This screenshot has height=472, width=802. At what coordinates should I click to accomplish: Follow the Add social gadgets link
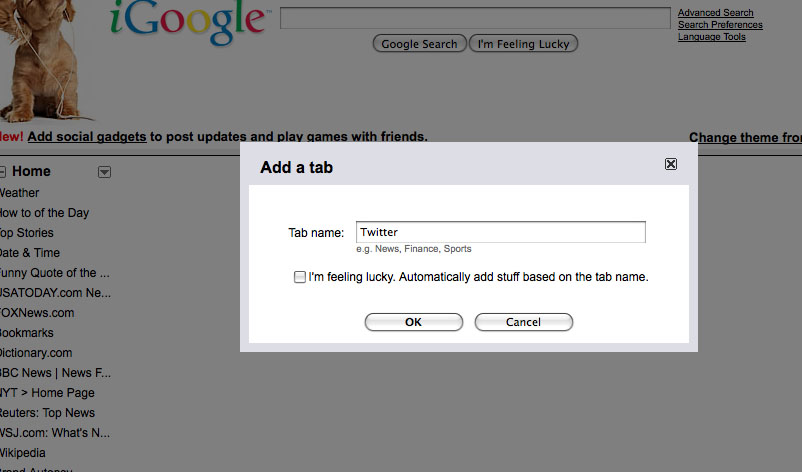tap(87, 137)
